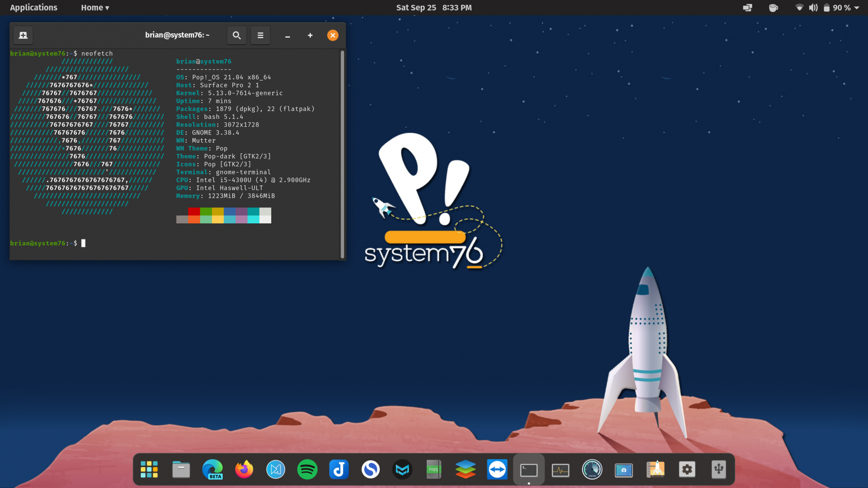Click the GPU line Intel Haswell-ULT

220,188
